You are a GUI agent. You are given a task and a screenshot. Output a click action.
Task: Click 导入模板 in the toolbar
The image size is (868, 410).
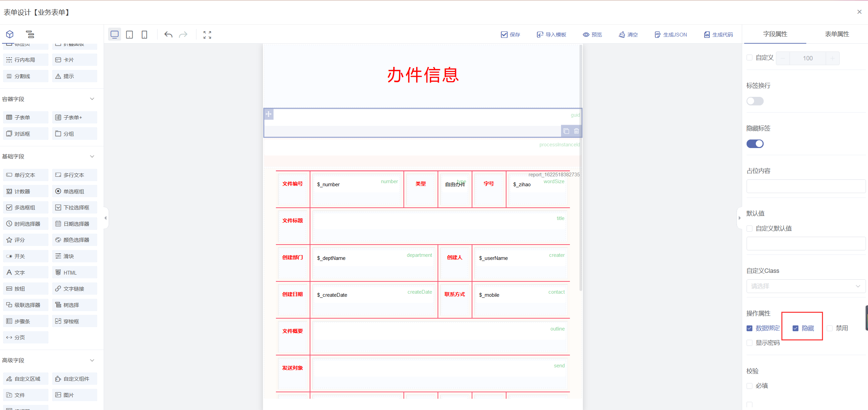[551, 34]
